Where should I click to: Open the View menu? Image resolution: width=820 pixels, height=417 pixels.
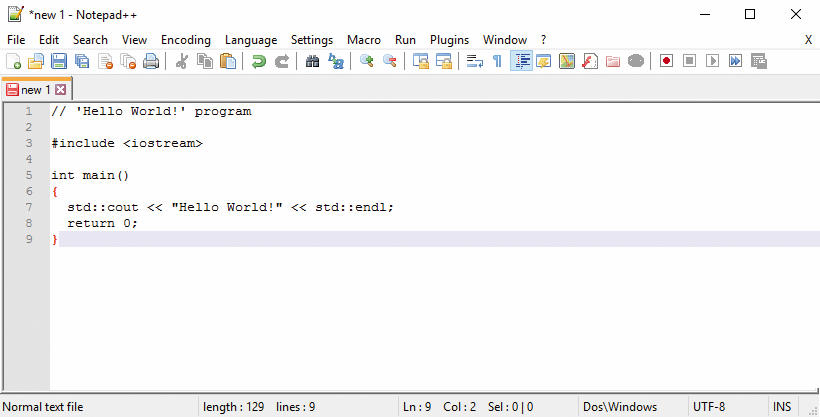click(134, 40)
